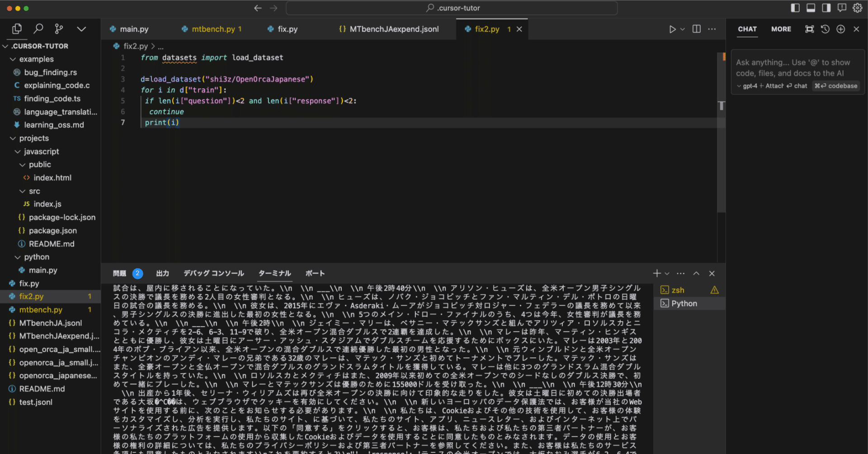Open editor more actions ellipsis
The width and height of the screenshot is (868, 454).
click(x=712, y=29)
